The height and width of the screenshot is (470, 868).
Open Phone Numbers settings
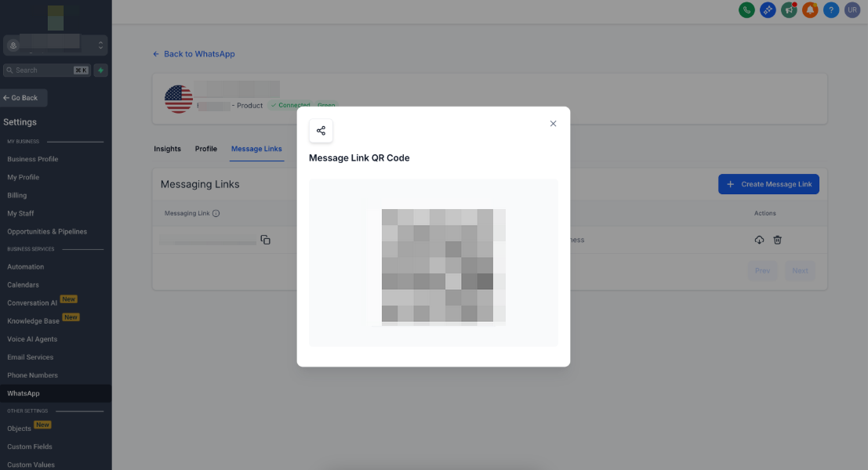(32, 375)
